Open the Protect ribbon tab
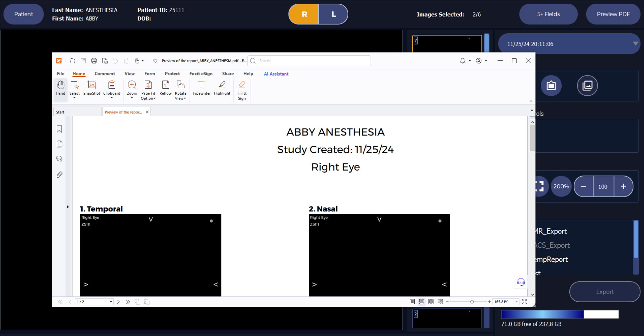This screenshot has width=644, height=336. pos(172,74)
